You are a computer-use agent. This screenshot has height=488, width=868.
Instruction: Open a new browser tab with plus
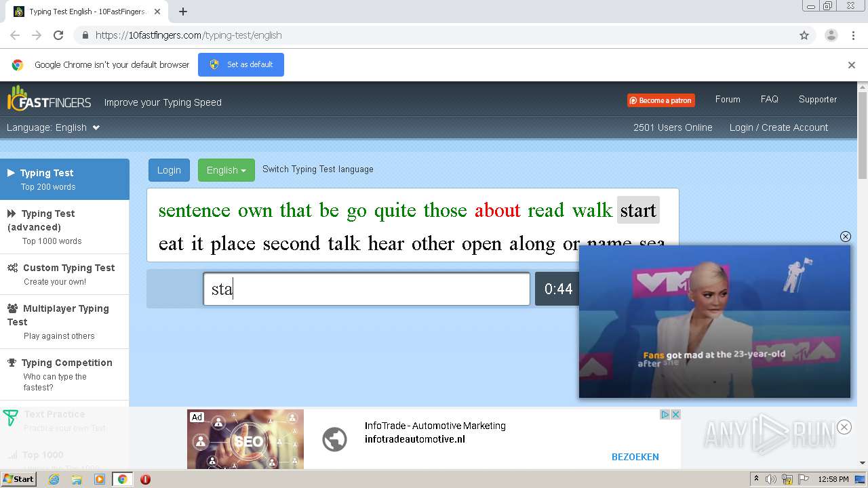coord(183,12)
